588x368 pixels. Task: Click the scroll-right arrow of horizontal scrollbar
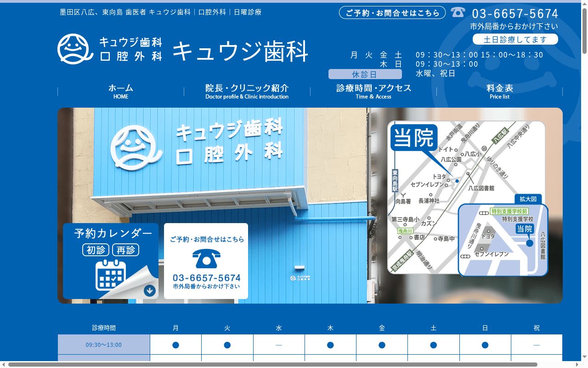(577, 364)
